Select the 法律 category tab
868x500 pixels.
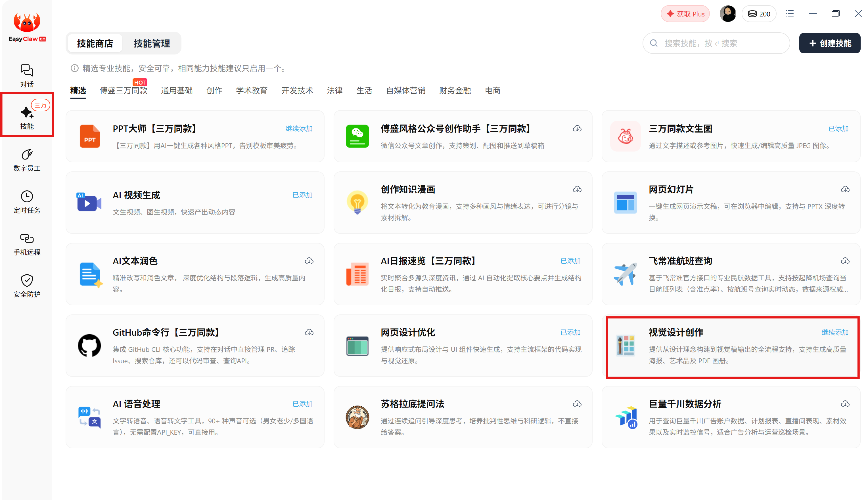[334, 90]
